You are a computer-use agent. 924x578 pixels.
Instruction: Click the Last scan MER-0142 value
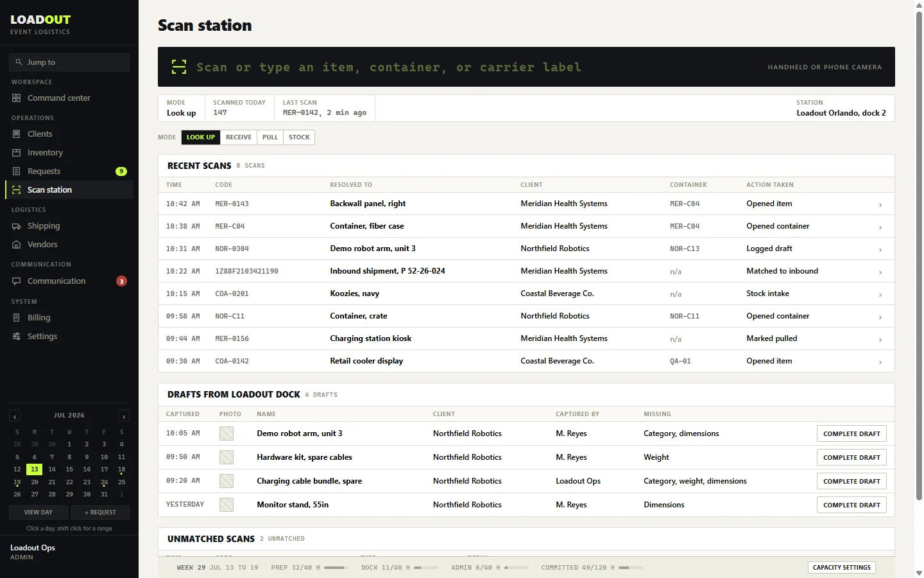[325, 112]
